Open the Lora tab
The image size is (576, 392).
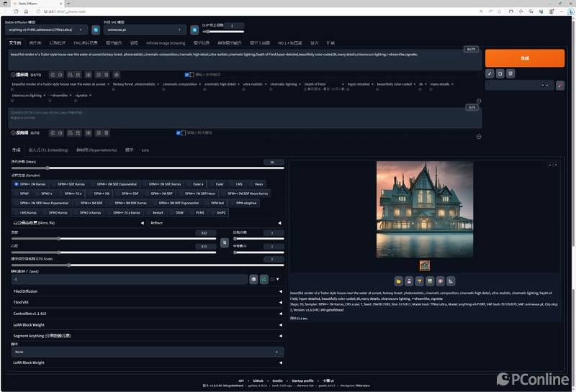coord(145,150)
